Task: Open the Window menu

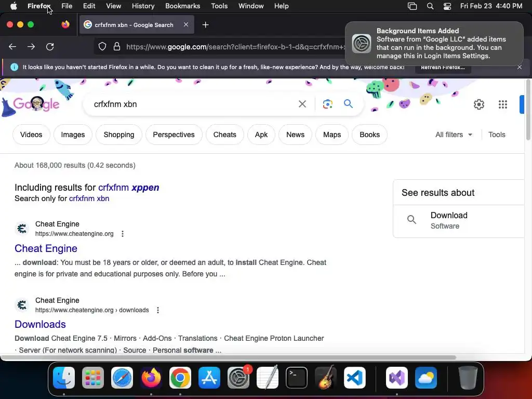Action: pos(251,6)
